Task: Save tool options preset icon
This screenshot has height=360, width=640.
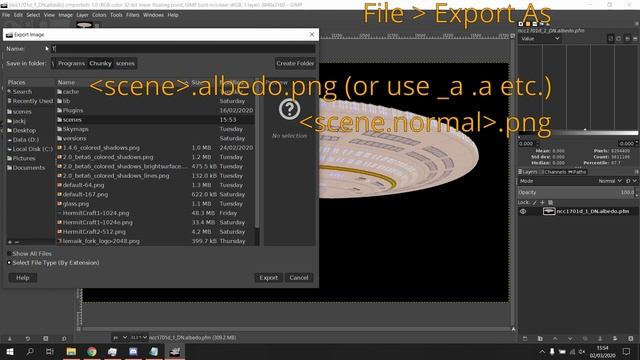Action: coord(10,338)
